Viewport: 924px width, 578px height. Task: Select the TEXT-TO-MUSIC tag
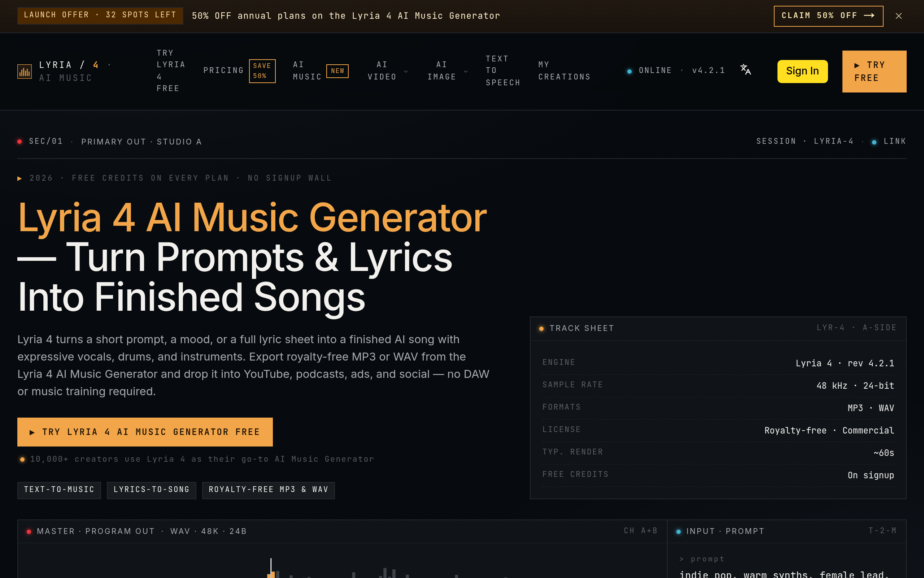(59, 490)
